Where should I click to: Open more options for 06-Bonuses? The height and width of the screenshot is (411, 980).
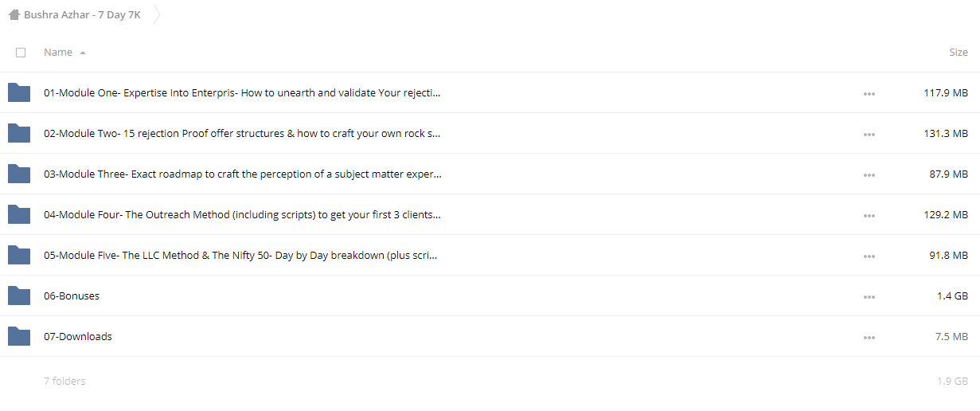pyautogui.click(x=869, y=296)
